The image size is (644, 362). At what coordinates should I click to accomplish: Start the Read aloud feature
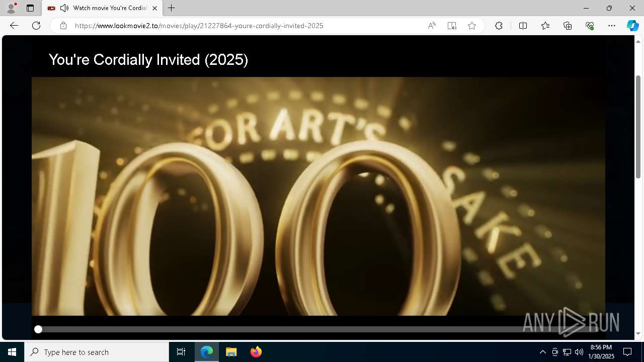[432, 26]
